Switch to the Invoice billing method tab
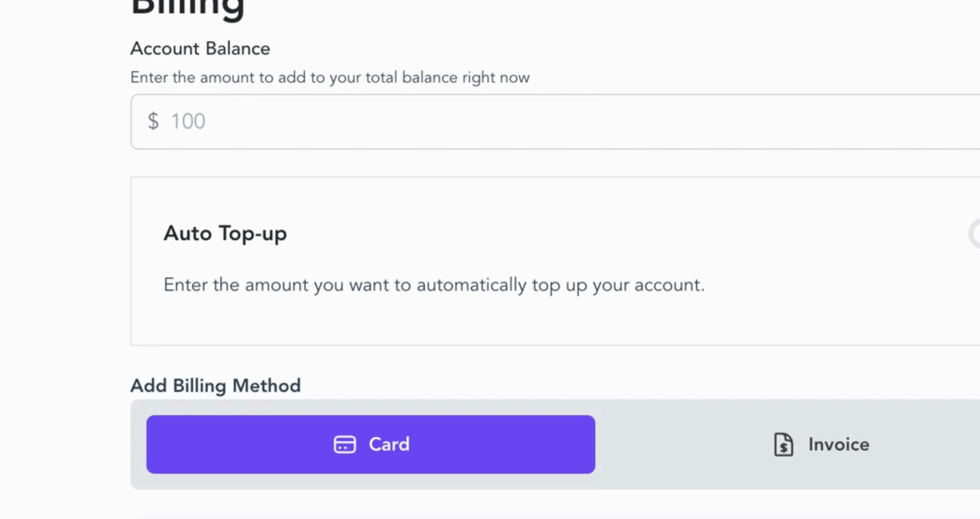Viewport: 980px width, 519px height. (x=821, y=445)
